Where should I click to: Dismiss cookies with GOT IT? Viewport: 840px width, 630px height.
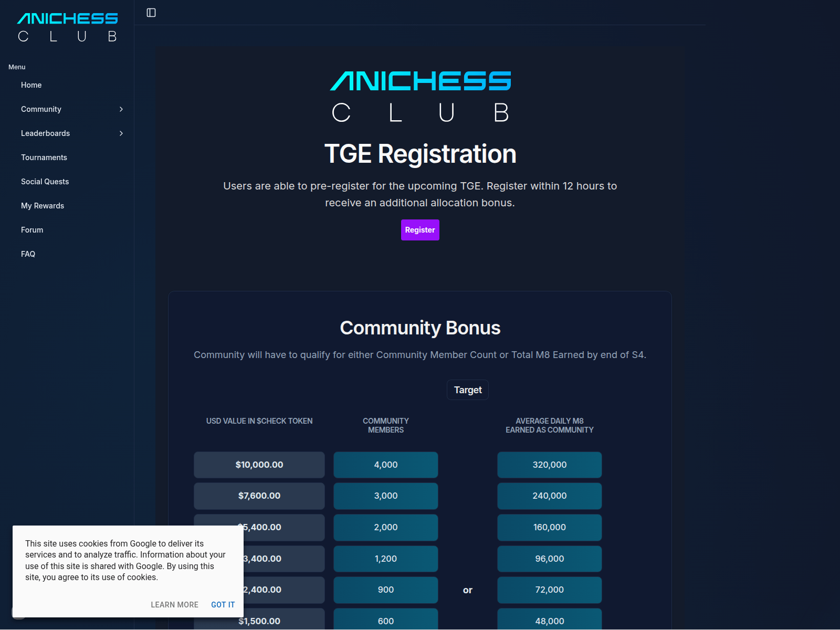pyautogui.click(x=223, y=605)
